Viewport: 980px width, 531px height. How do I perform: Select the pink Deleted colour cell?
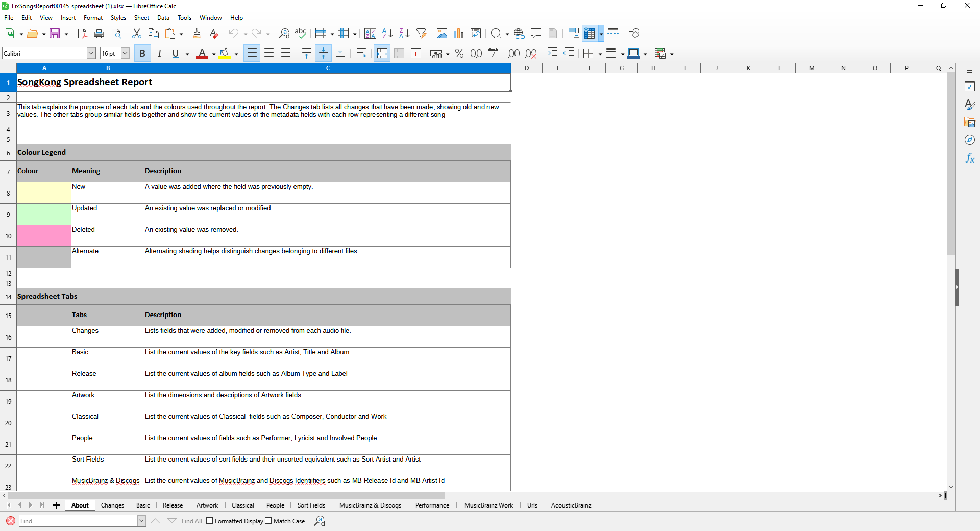click(44, 236)
